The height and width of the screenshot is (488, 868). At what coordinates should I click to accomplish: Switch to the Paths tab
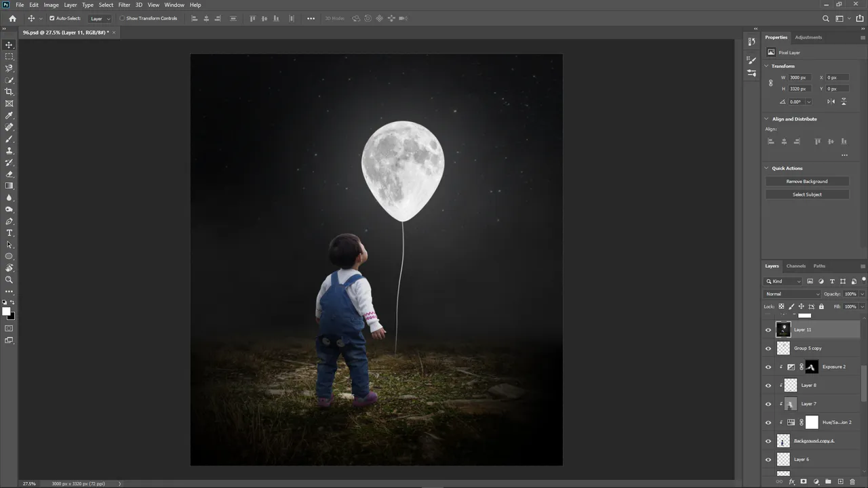[820, 266]
